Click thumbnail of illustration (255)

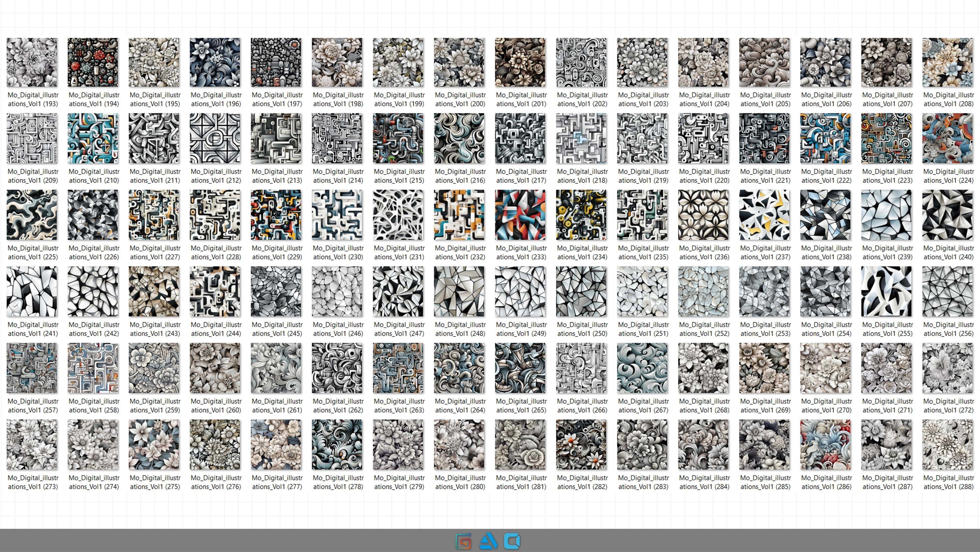(886, 292)
